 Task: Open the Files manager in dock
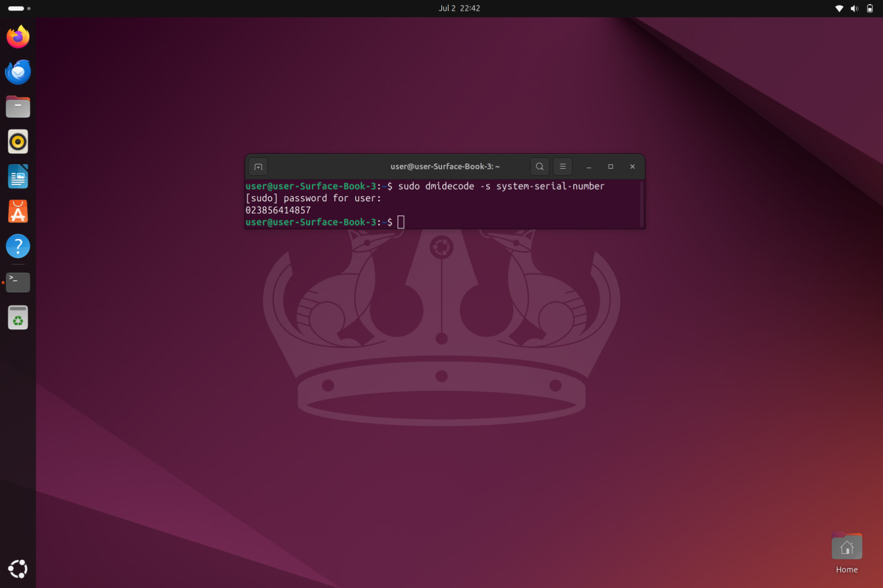click(x=18, y=106)
